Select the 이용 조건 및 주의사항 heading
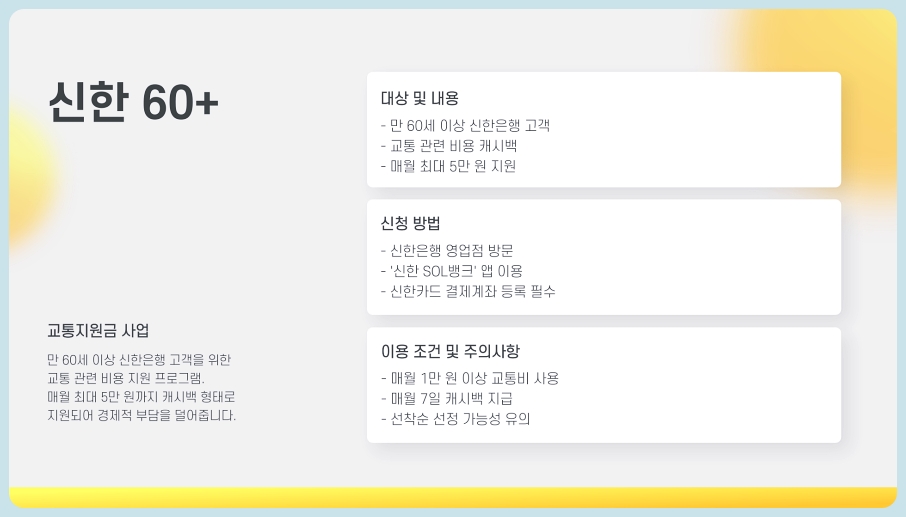The image size is (906, 517). [450, 351]
